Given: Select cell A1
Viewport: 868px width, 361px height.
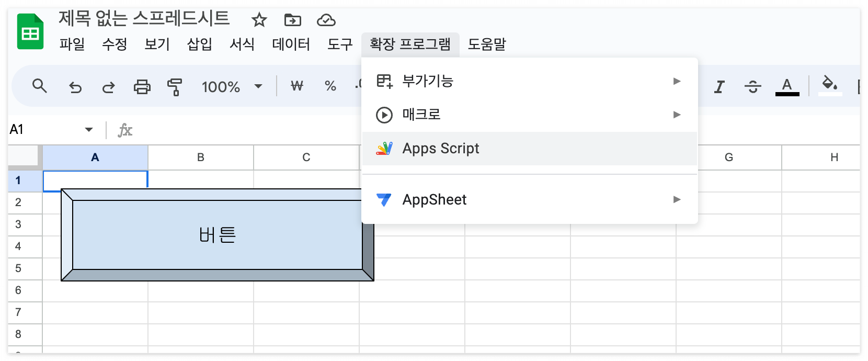Looking at the screenshot, I should tap(95, 180).
